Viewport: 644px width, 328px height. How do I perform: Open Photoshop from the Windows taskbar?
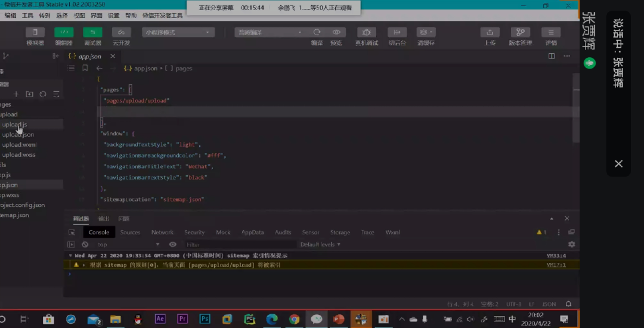205,319
